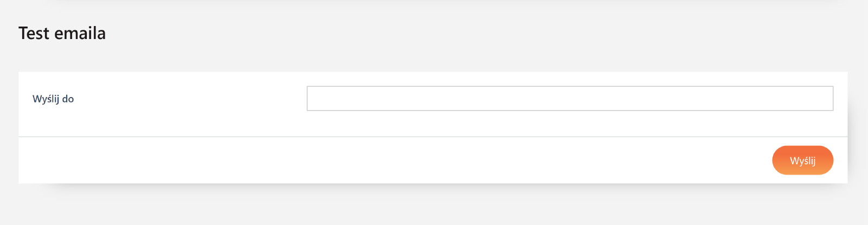This screenshot has width=868, height=225.
Task: Click the "Wyślij do" field label
Action: point(53,99)
